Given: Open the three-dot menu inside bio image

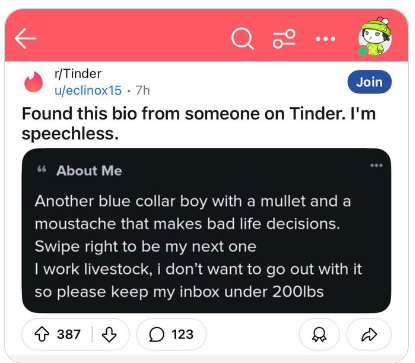Looking at the screenshot, I should (376, 165).
